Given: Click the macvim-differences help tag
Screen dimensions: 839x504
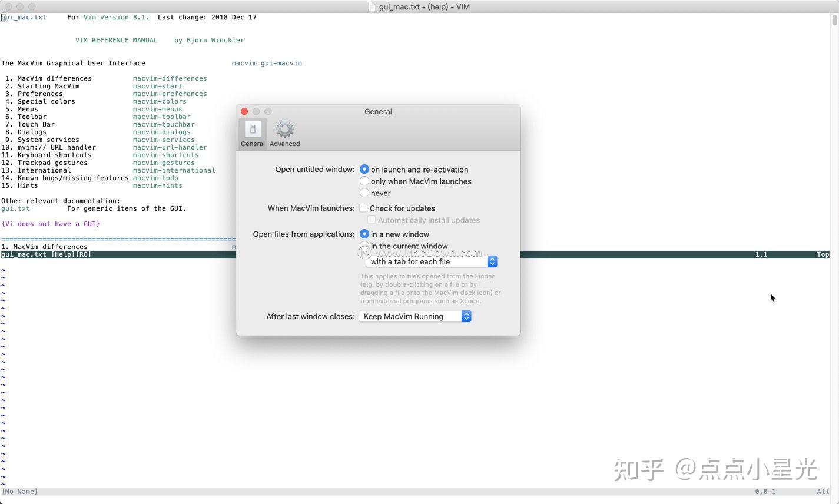Looking at the screenshot, I should (x=170, y=78).
